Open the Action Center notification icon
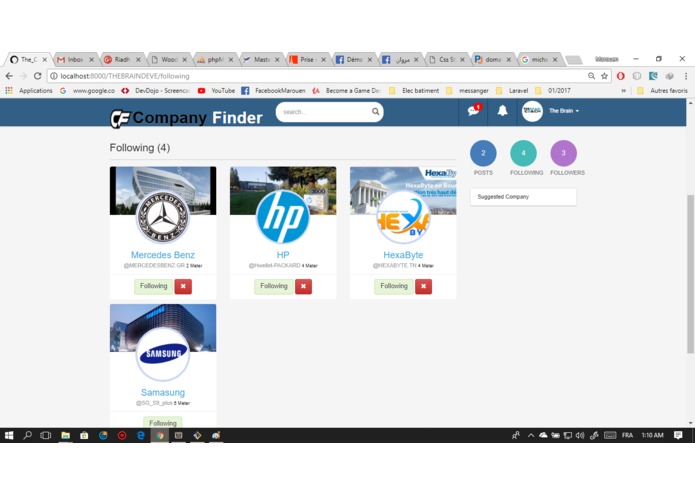Viewport: 695px width, 494px height. (x=678, y=435)
